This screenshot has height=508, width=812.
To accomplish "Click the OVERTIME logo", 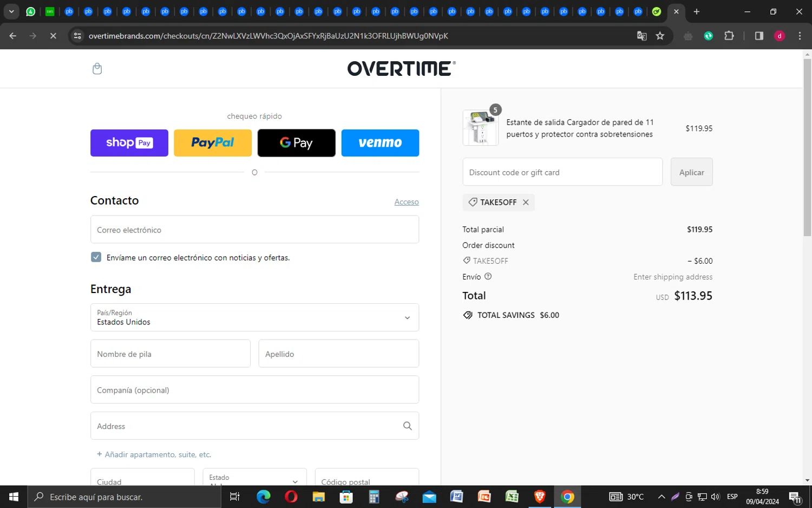I will (401, 68).
